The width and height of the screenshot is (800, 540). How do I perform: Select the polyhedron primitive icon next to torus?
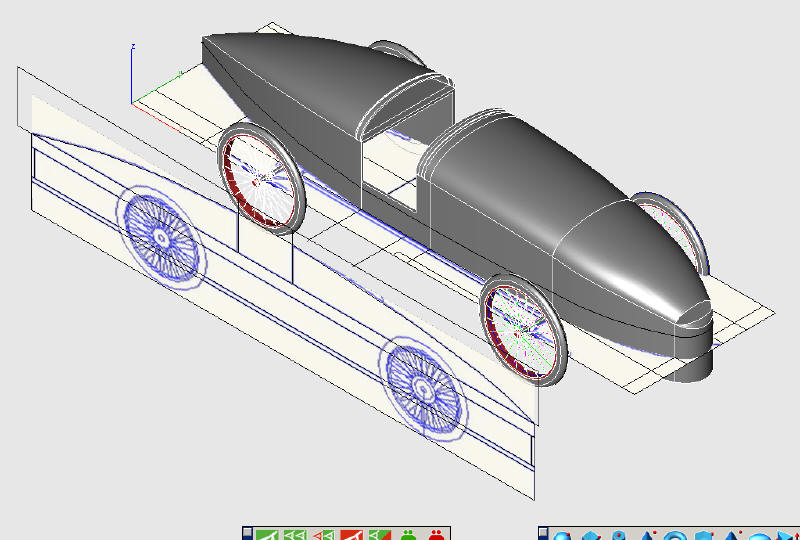pyautogui.click(x=704, y=535)
